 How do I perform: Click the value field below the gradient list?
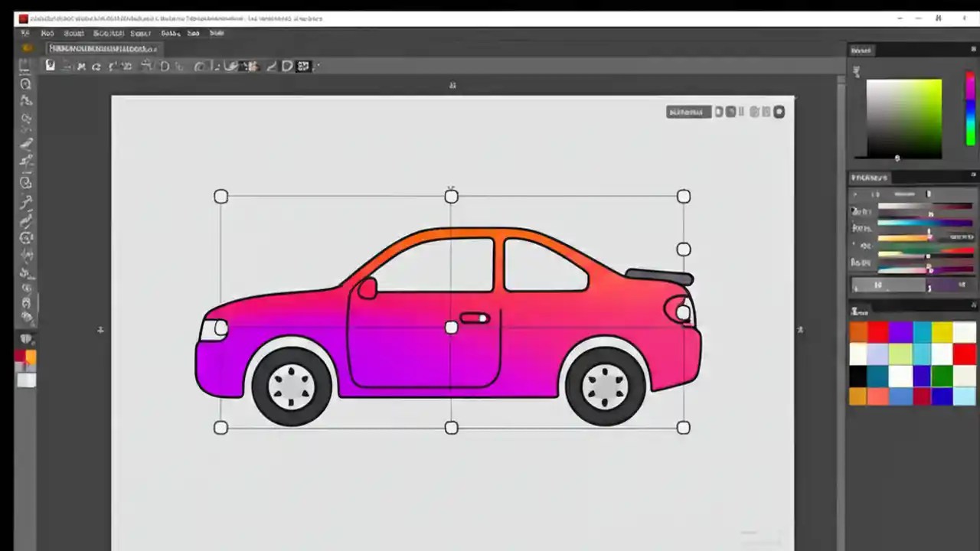pos(888,285)
